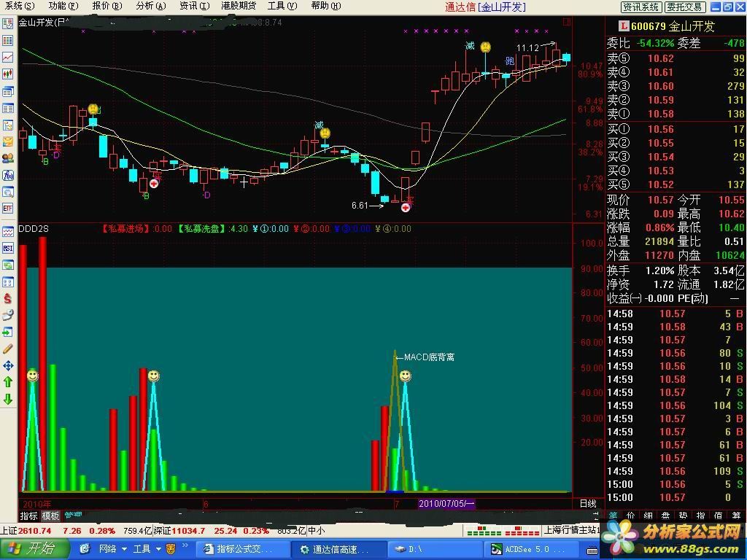Click the green refresh arrows icon
The height and width of the screenshot is (560, 747).
pyautogui.click(x=7, y=265)
